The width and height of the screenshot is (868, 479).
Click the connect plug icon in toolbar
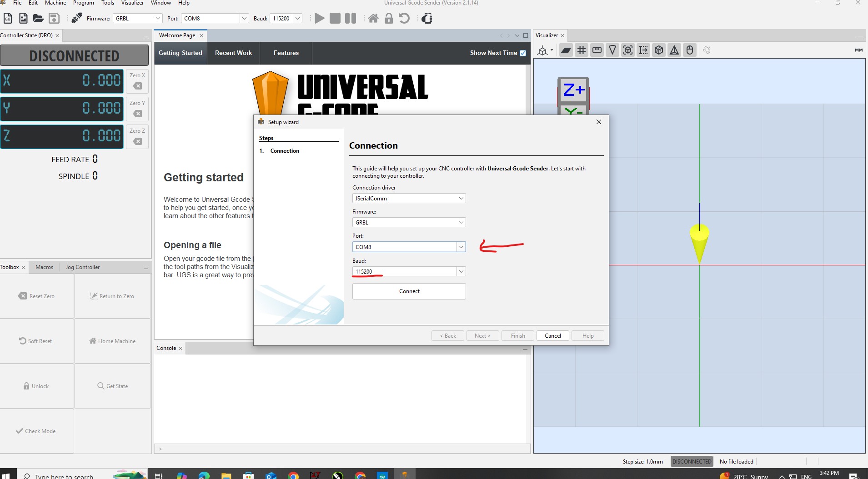click(77, 18)
